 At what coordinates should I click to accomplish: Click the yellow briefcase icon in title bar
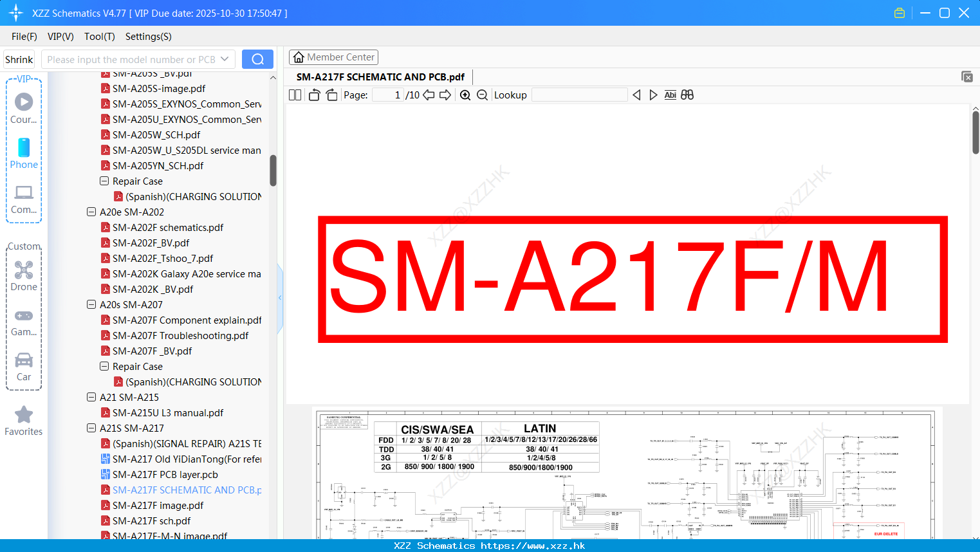900,13
